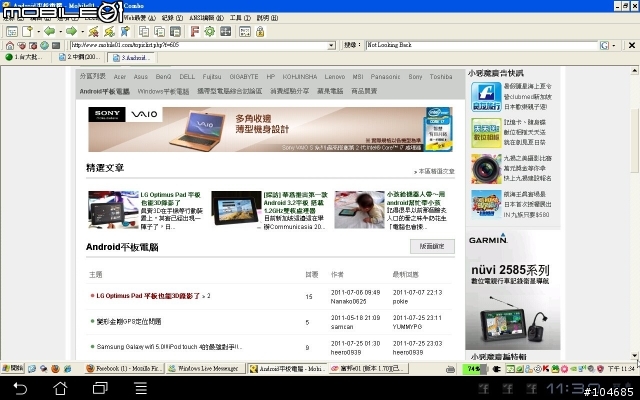Switch to the first tab with green dot

26,57
